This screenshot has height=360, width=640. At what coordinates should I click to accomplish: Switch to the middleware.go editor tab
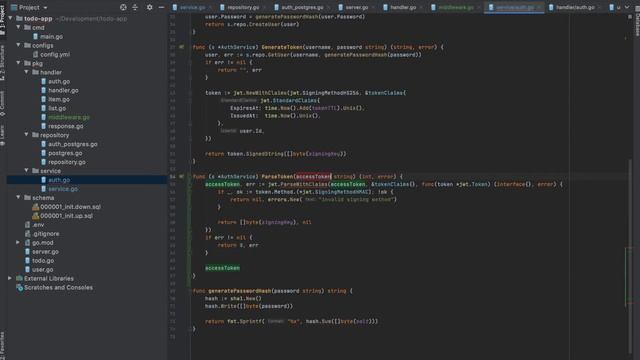[x=456, y=7]
